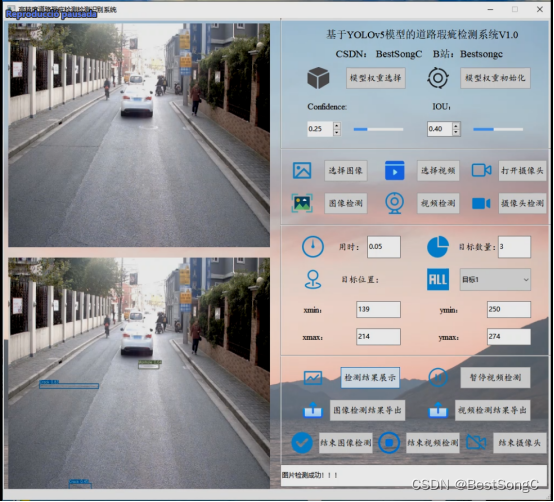The image size is (554, 502).
Task: Click the pie chart target count icon
Action: tap(438, 247)
